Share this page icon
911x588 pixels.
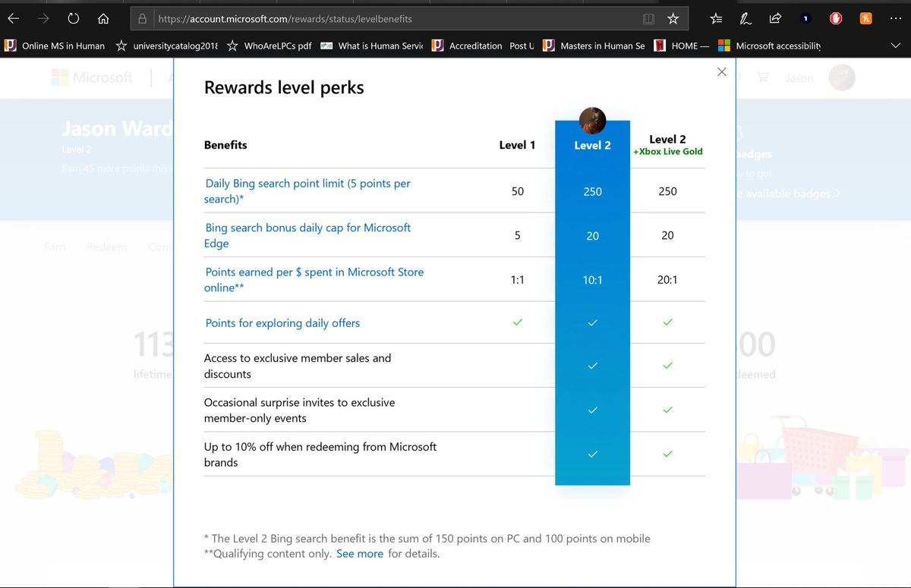click(x=775, y=18)
